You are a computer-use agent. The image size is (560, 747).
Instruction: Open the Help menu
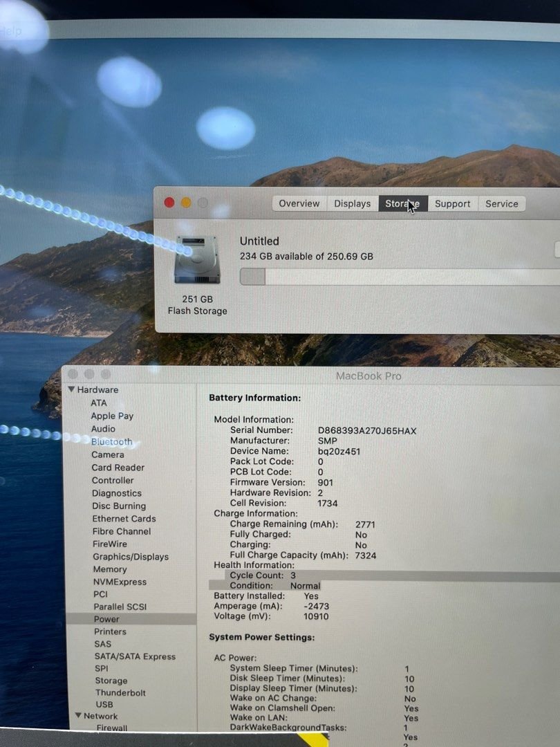[x=9, y=31]
